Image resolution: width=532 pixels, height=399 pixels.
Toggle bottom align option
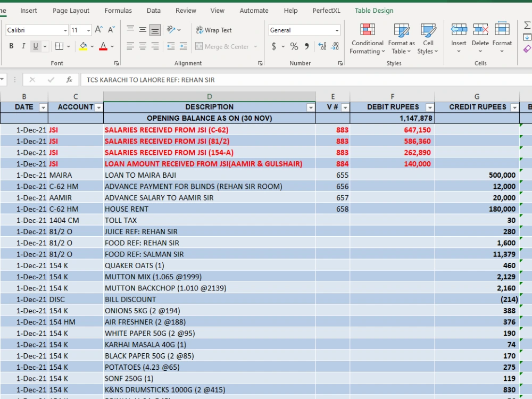click(x=155, y=30)
